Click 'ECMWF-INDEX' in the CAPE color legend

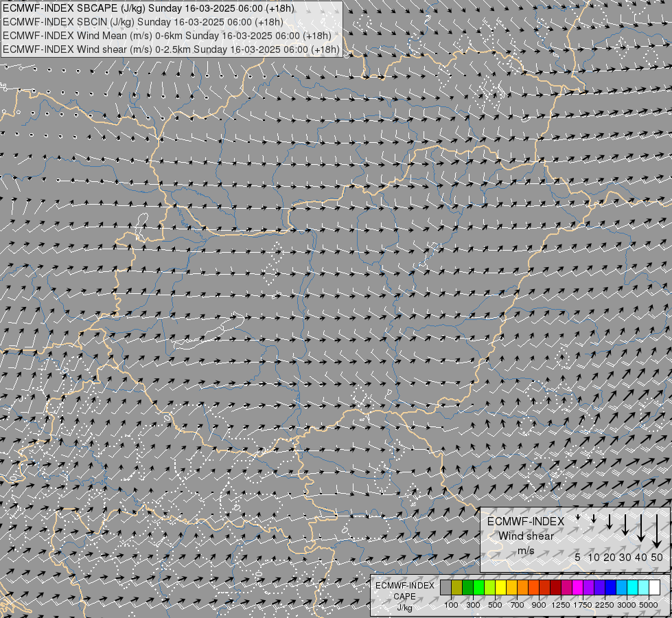pyautogui.click(x=404, y=586)
